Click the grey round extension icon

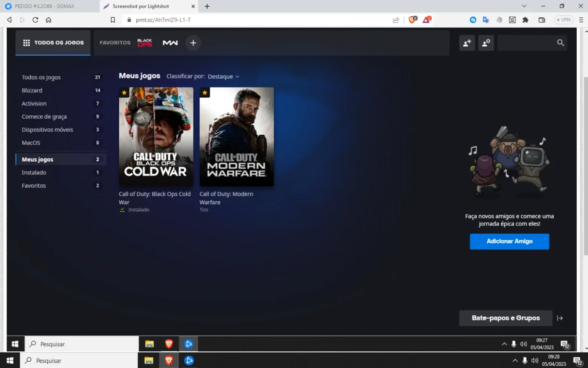tap(499, 20)
